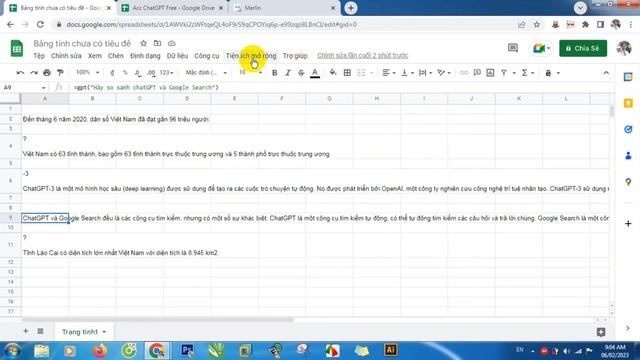Click the green Chia sẻ share button
This screenshot has height=360, width=640.
[583, 48]
